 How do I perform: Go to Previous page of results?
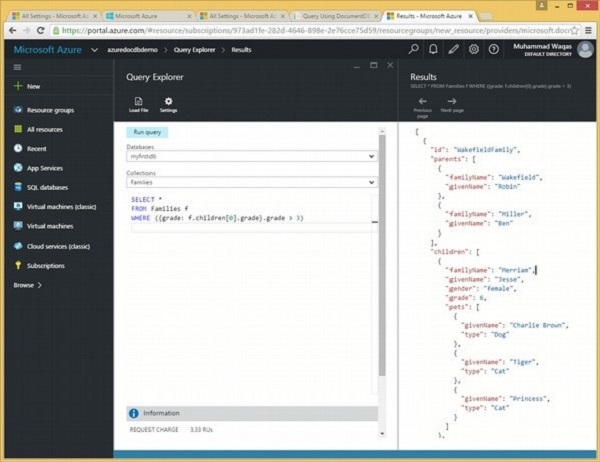point(421,101)
